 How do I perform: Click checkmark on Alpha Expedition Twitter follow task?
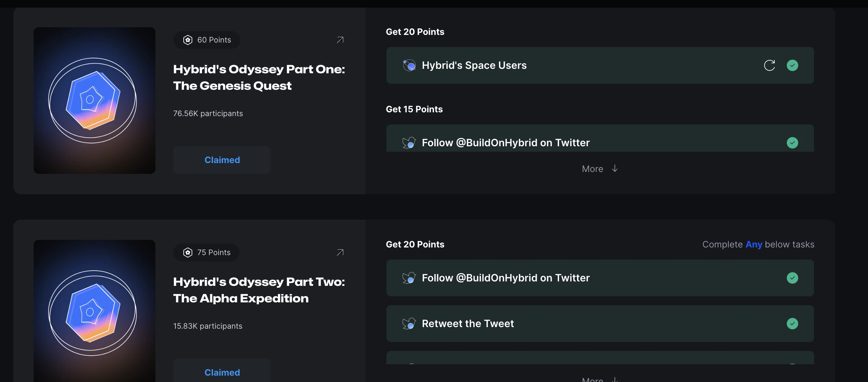(792, 278)
